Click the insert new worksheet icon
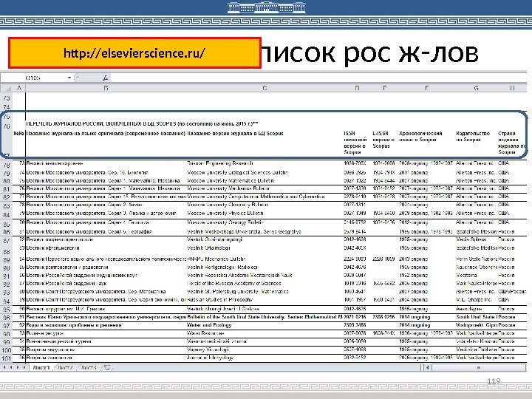 tap(106, 367)
